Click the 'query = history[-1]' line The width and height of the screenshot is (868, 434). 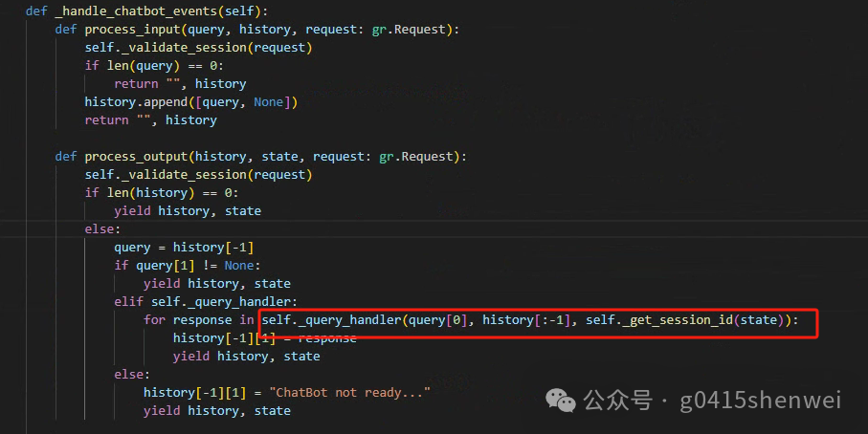pos(184,248)
